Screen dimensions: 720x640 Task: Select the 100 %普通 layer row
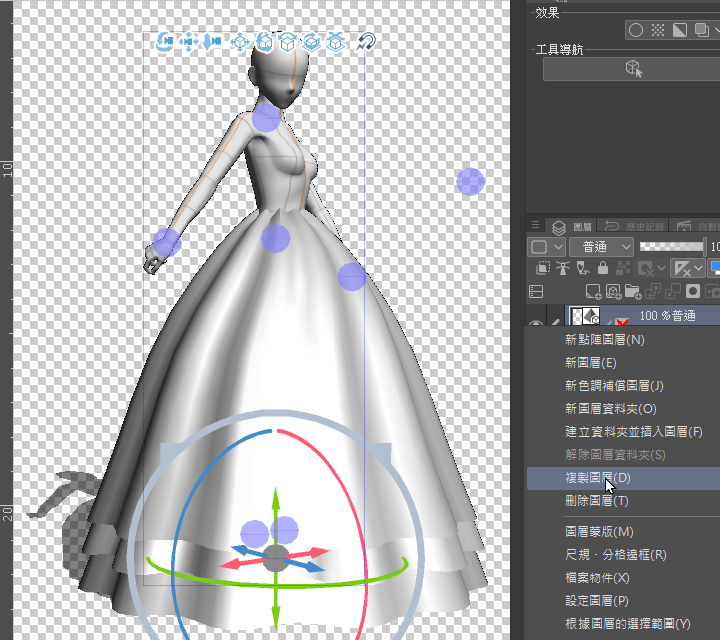pos(642,315)
